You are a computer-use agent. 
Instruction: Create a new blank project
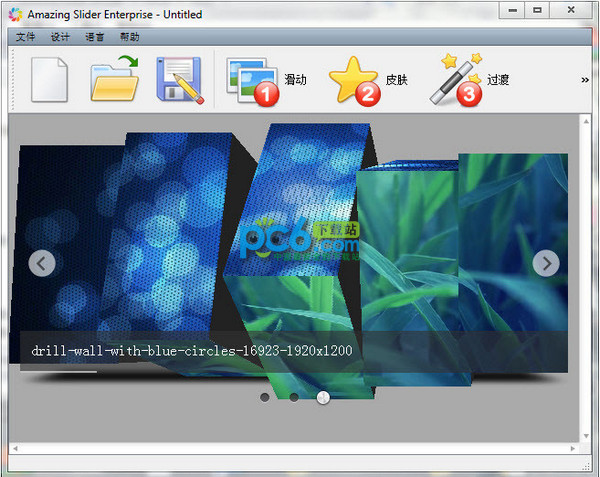49,80
